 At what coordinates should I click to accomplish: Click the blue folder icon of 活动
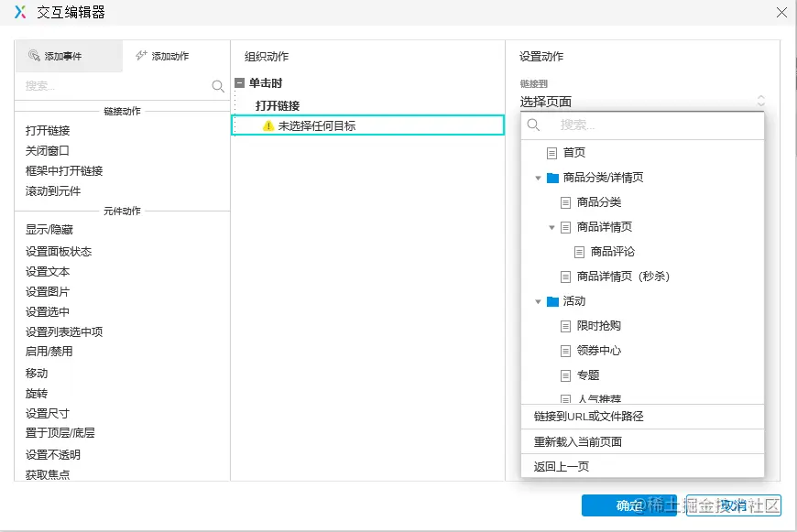[552, 302]
